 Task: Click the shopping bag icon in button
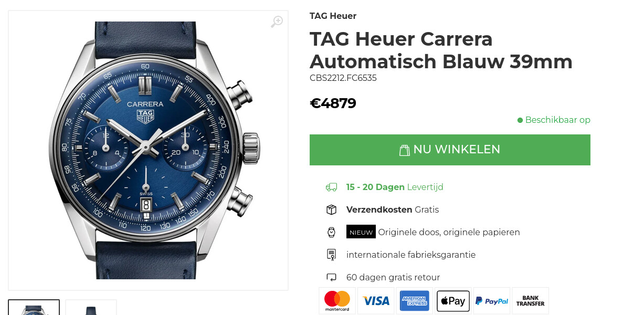pos(404,150)
